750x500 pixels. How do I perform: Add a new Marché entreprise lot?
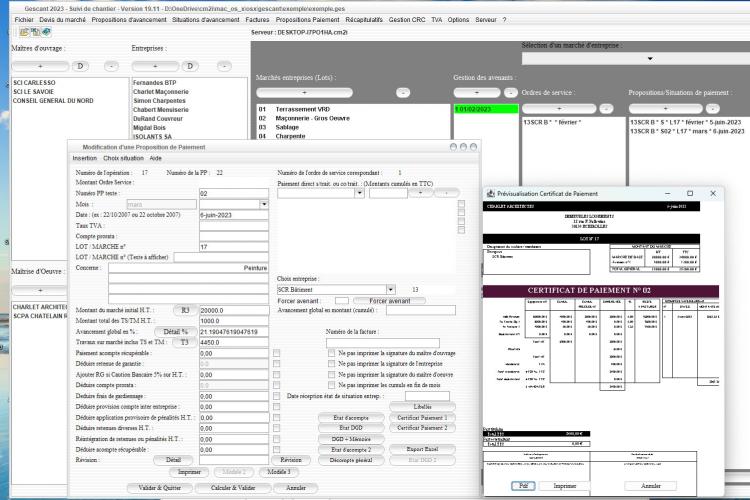[304, 92]
